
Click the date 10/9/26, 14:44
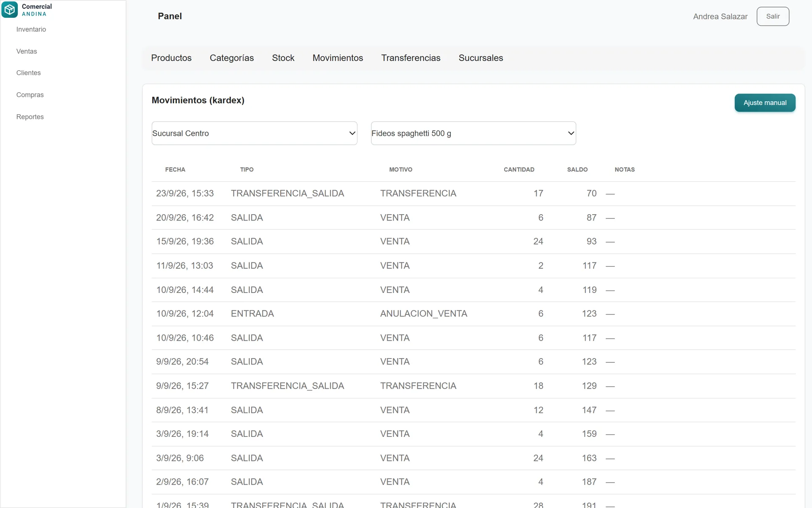tap(185, 290)
